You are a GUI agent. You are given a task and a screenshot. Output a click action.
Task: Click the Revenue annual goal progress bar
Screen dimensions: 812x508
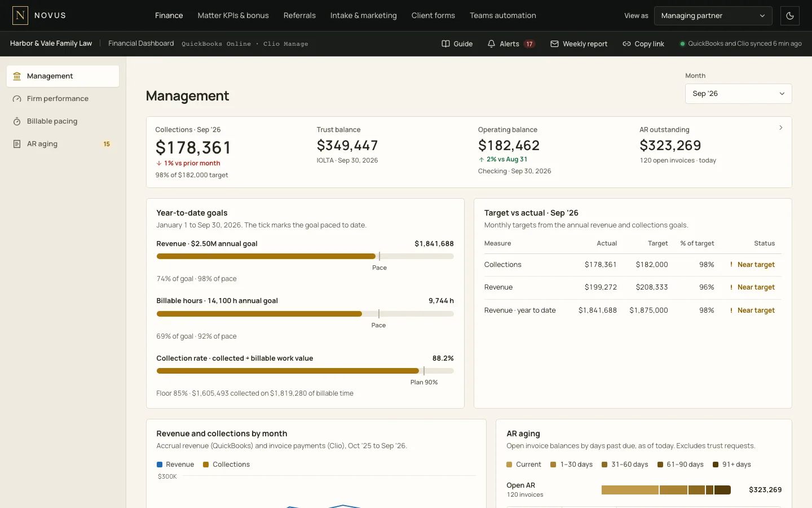tap(305, 256)
